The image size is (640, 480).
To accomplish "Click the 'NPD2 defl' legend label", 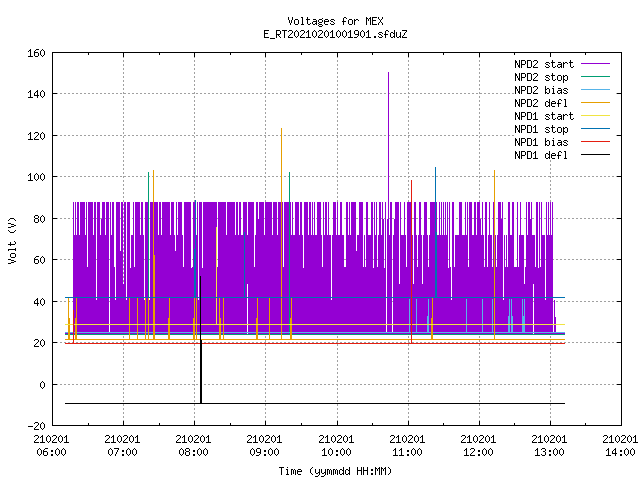I will tap(541, 103).
